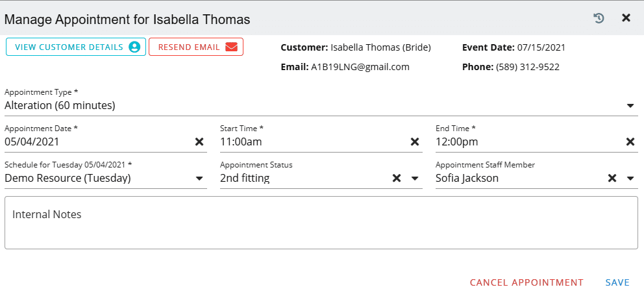Clear the Appointment Status selection
Image resolution: width=644 pixels, height=298 pixels.
pos(397,178)
